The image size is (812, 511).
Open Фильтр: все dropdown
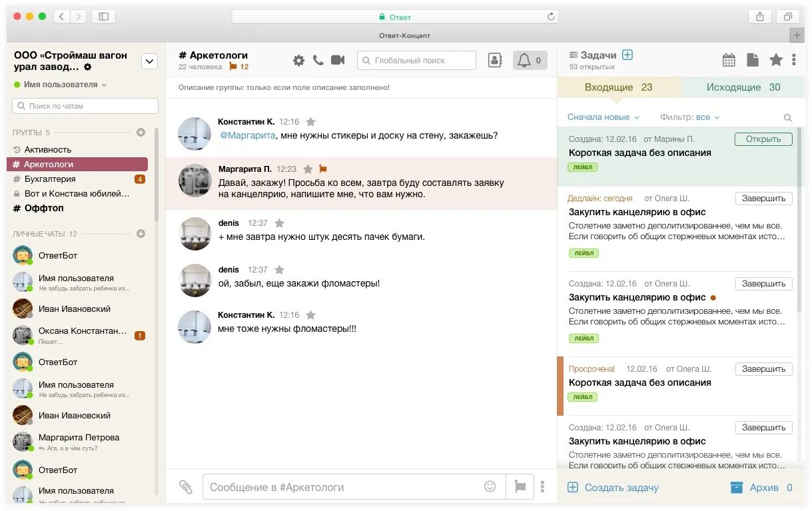coord(690,117)
